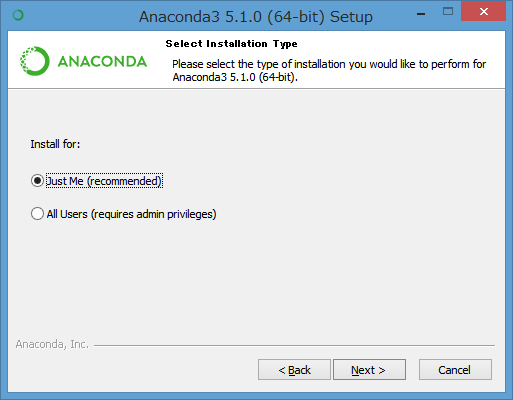
Task: Click the 'Please select the type of installation' description
Action: point(329,64)
